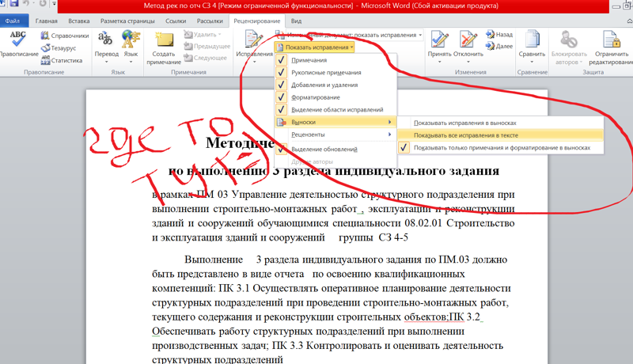Open Принять dropdown arrow
This screenshot has width=633, height=364.
(439, 62)
